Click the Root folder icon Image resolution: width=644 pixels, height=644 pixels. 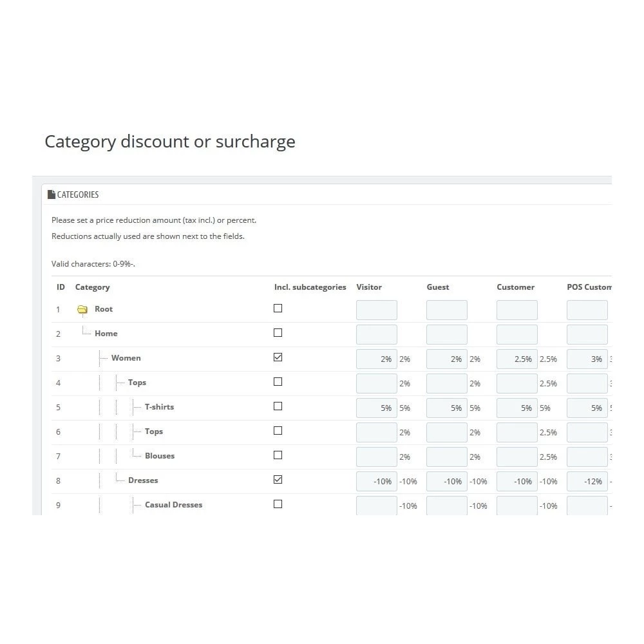click(x=82, y=310)
